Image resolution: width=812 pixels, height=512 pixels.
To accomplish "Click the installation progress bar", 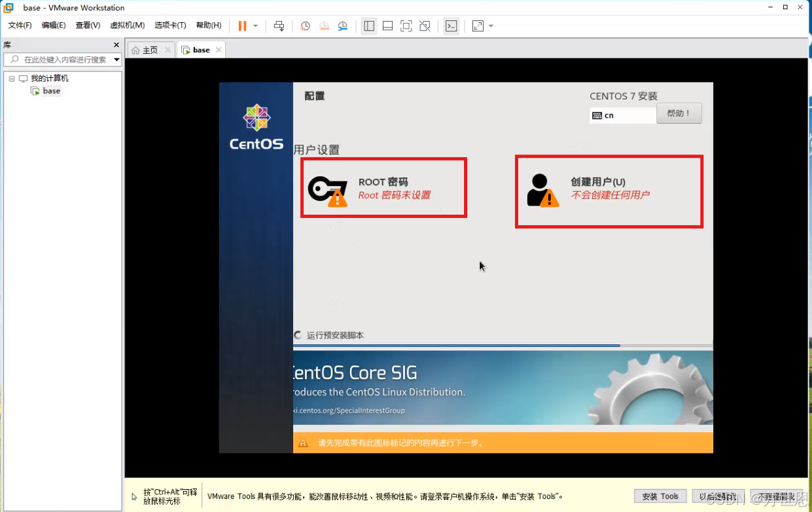I will [503, 345].
